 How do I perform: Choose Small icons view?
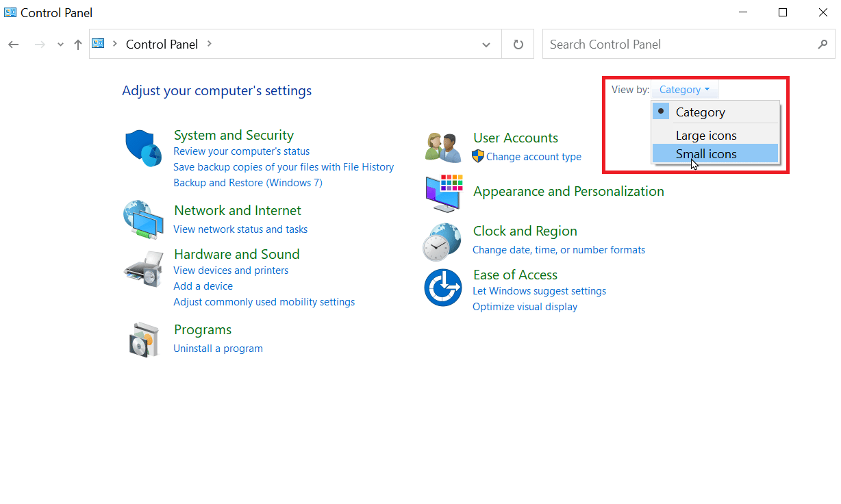pos(715,154)
